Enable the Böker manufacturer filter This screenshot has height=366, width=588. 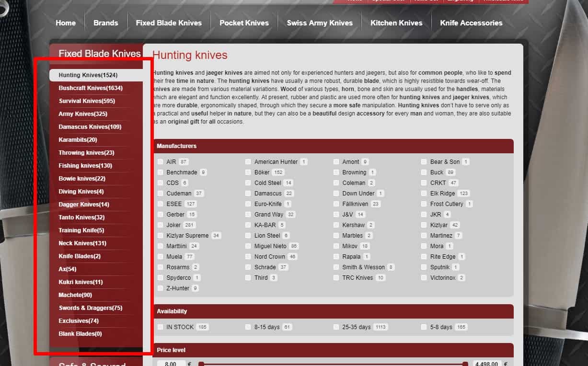coord(248,172)
